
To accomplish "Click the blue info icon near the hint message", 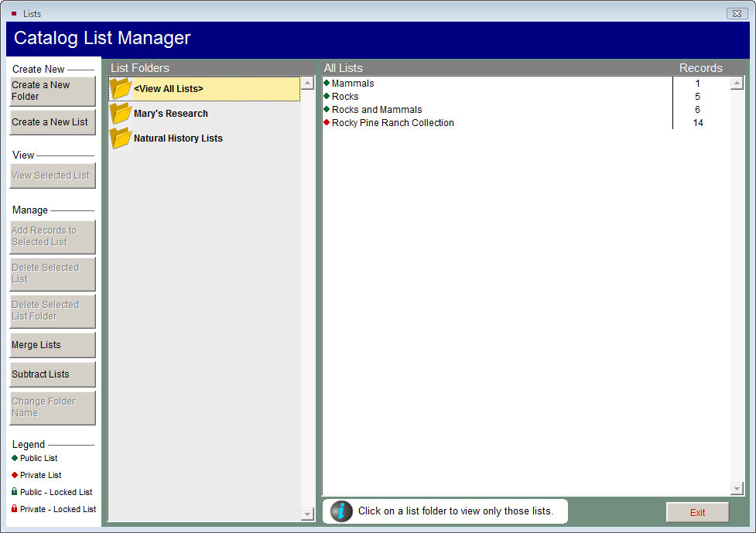I will coord(341,511).
